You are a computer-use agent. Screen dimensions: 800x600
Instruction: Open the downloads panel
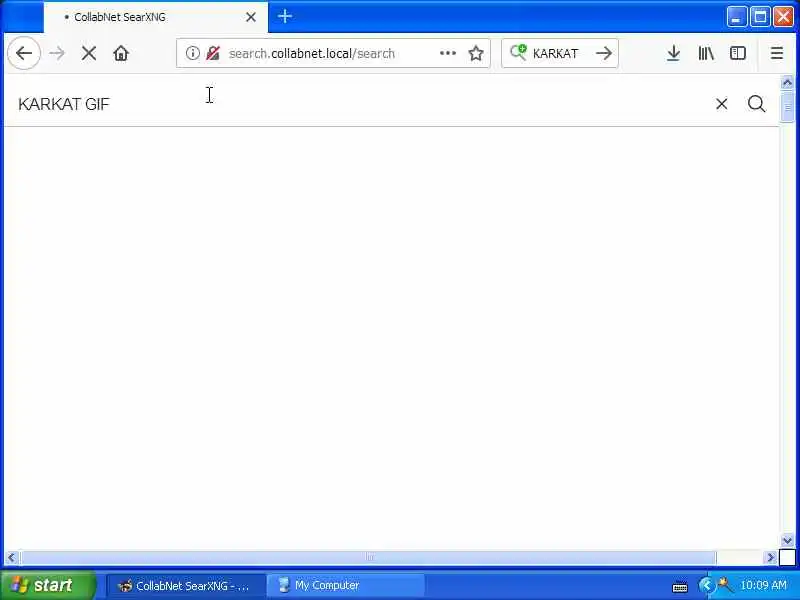673,53
